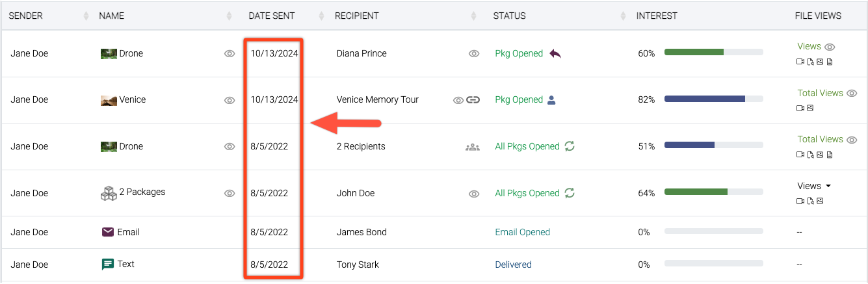
Task: Click the reply arrow icon beside Diana Prince's status
Action: (555, 53)
